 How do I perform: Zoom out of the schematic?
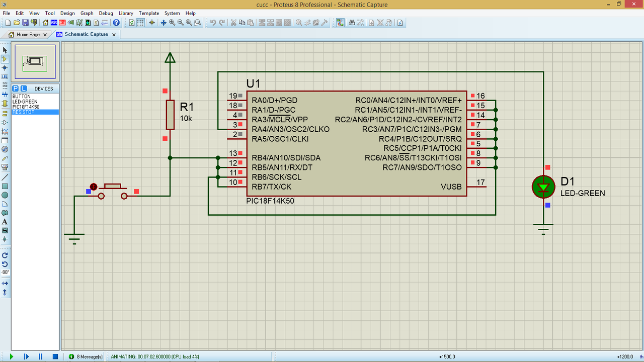click(x=181, y=23)
